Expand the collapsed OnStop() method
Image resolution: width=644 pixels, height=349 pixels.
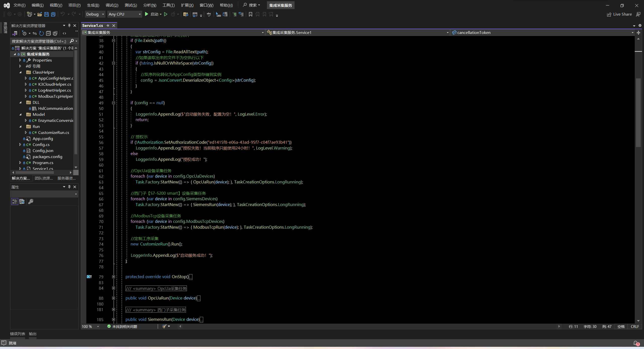pyautogui.click(x=113, y=277)
